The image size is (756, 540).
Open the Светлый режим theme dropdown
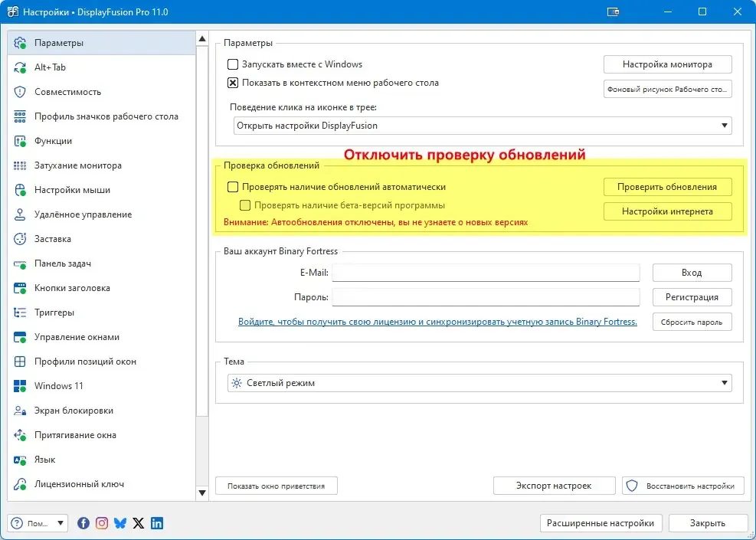coord(479,383)
